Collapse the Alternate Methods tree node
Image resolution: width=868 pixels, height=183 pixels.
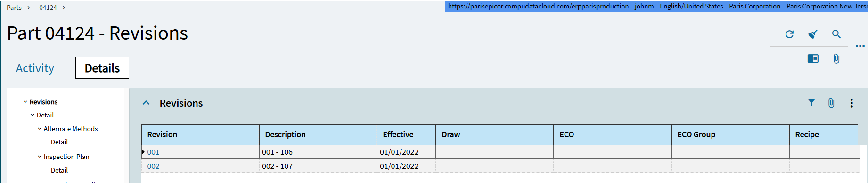tap(40, 129)
